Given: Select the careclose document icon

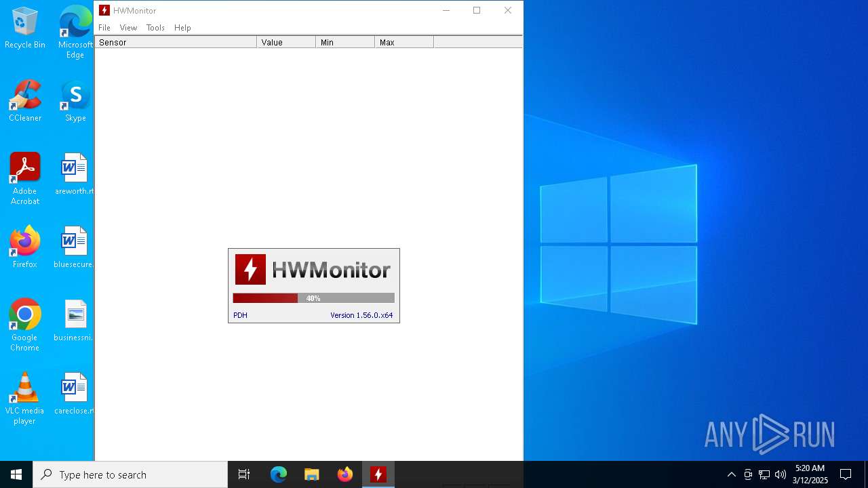Looking at the screenshot, I should click(x=75, y=394).
